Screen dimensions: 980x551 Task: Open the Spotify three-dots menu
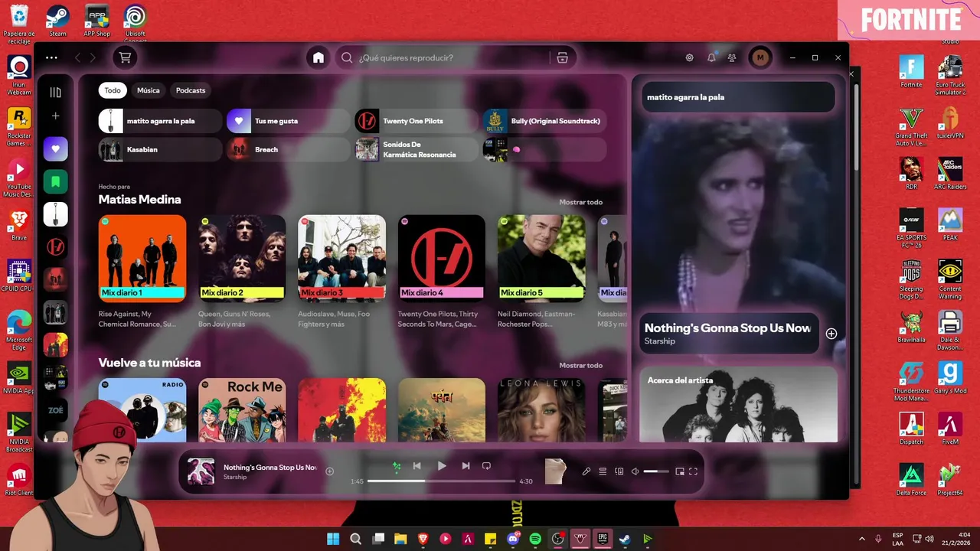click(51, 57)
